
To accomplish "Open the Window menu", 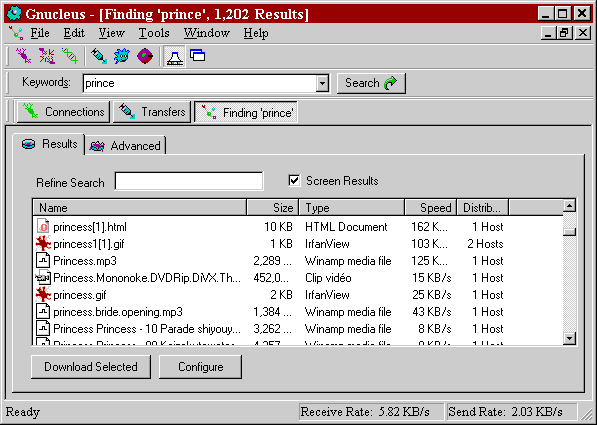I will tap(207, 33).
